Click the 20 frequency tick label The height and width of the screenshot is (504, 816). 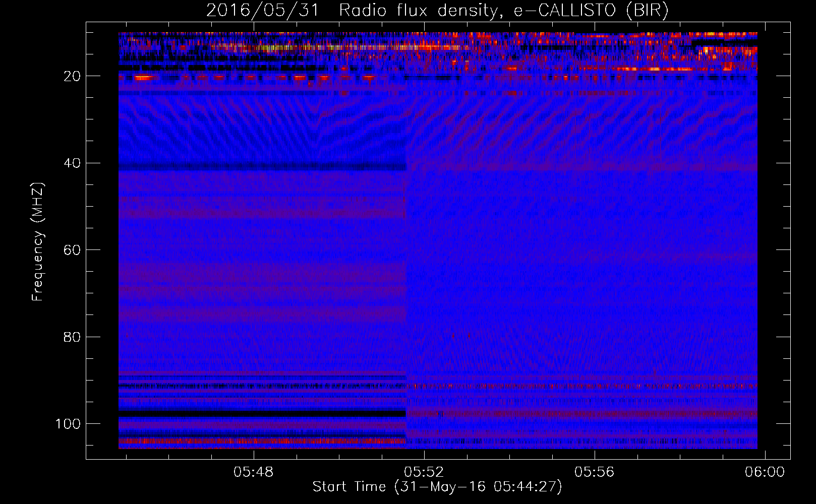coord(72,76)
